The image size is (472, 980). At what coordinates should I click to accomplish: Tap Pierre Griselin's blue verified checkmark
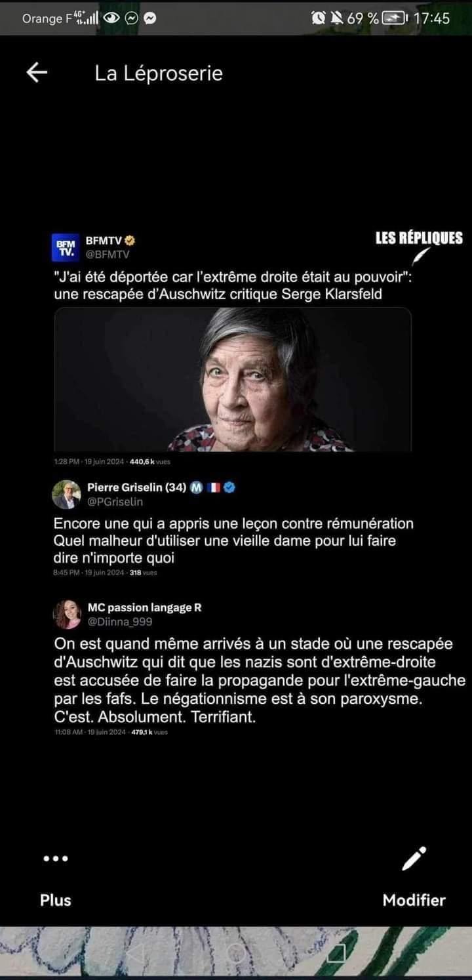pyautogui.click(x=230, y=487)
